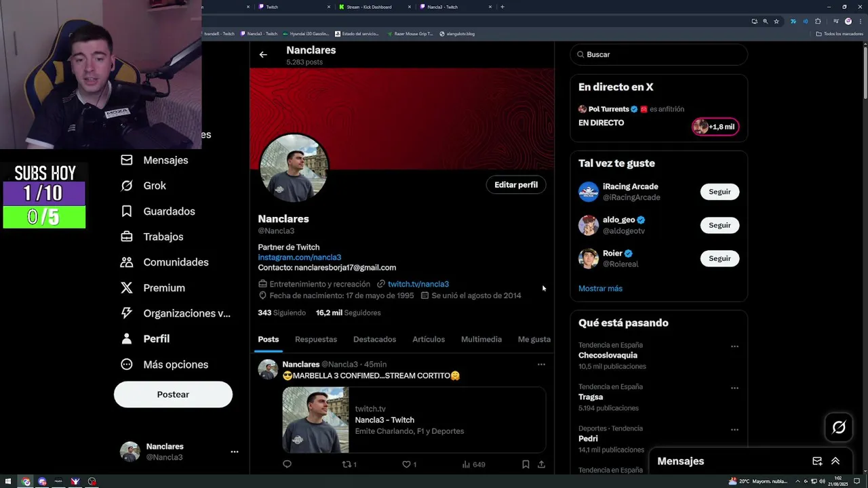
Task: Reply to the MARBELLA 3 post
Action: [287, 464]
